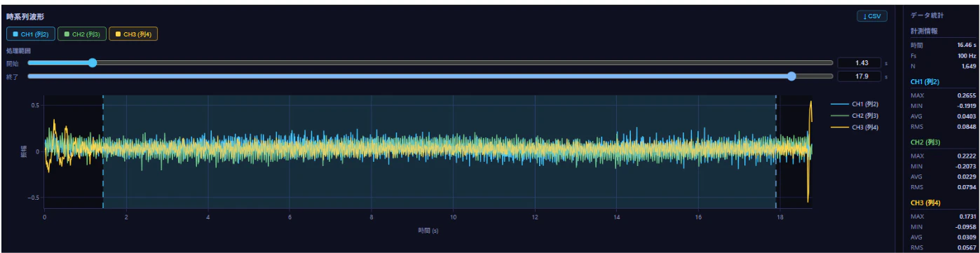
Task: Focus the end time field showing 17.9
Action: (x=859, y=76)
